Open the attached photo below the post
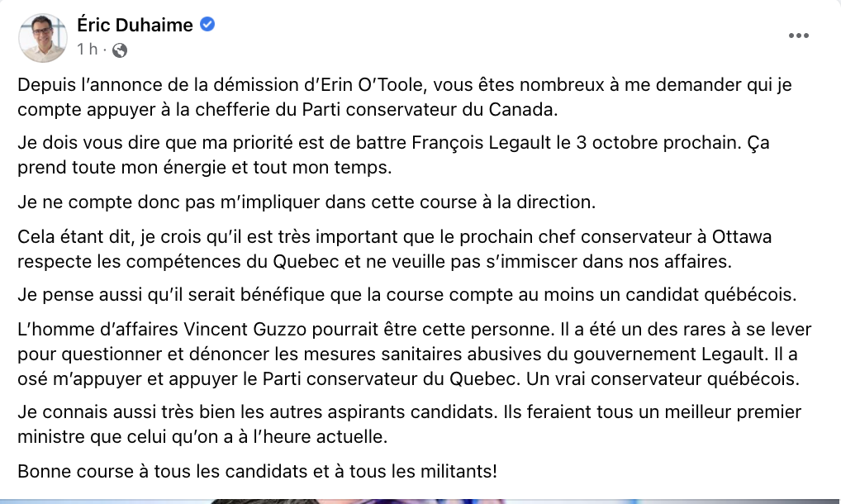This screenshot has width=841, height=504. pyautogui.click(x=420, y=502)
